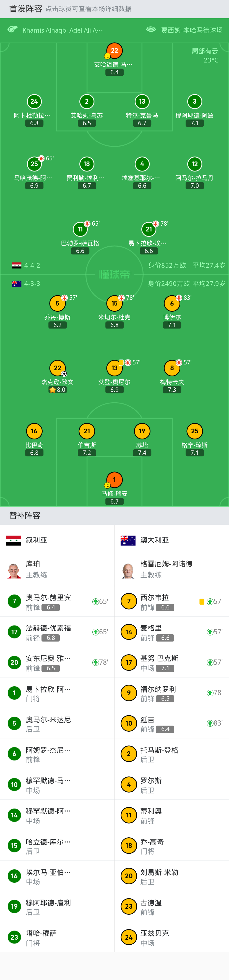Open Syria number 3 穆阿耶德-阿詹 details
229x980 pixels.
(194, 101)
